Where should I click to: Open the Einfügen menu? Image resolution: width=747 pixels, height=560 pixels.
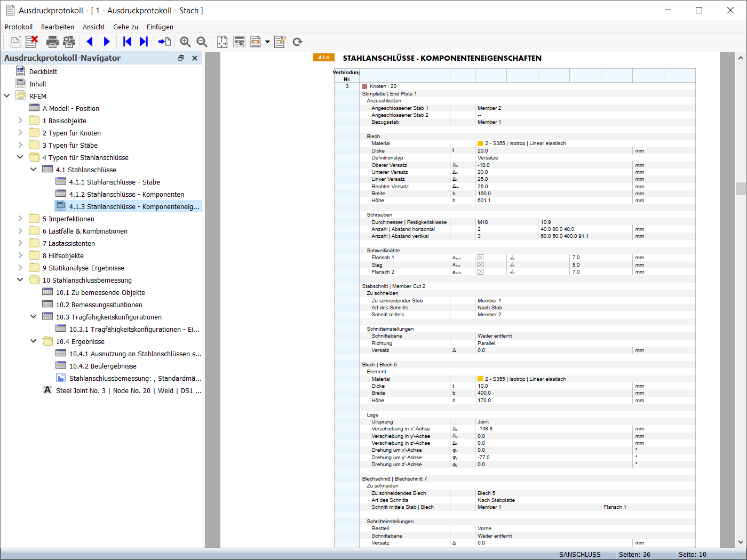160,27
